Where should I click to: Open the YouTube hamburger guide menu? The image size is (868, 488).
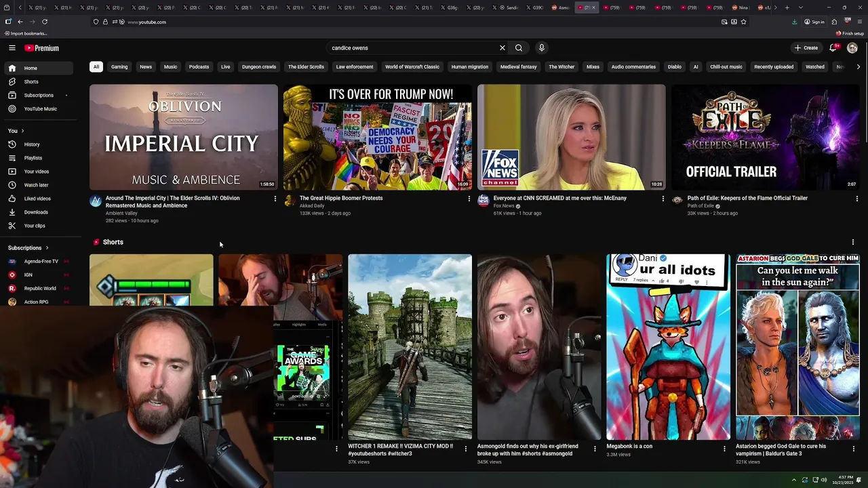[12, 48]
